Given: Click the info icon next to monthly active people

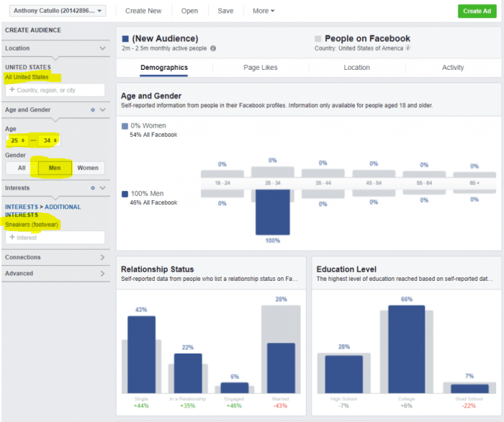Looking at the screenshot, I should (213, 48).
